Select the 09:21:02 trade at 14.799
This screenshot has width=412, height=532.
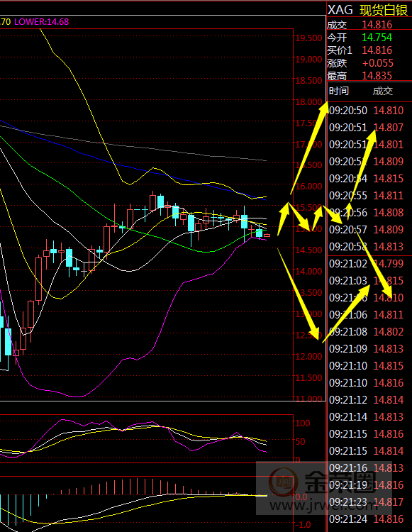pos(366,264)
